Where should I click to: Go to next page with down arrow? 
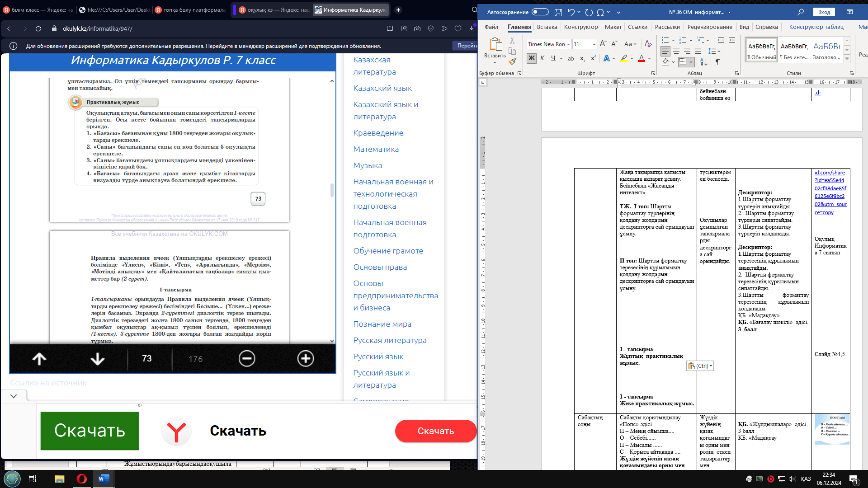pyautogui.click(x=97, y=359)
